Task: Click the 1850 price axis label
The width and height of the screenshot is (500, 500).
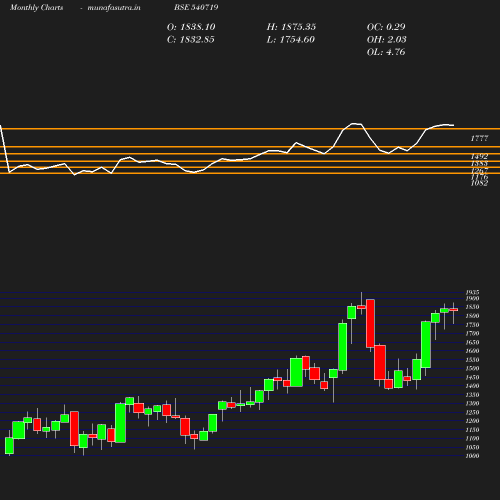Action: 472,307
